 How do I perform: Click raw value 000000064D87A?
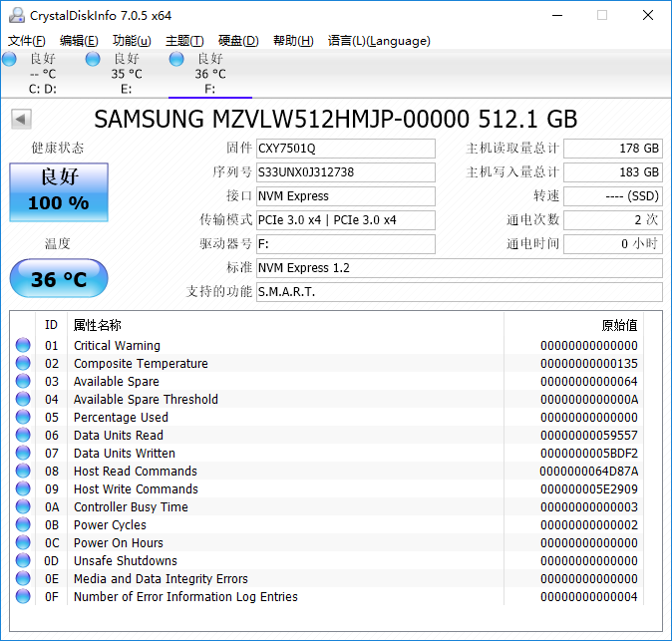coord(589,472)
